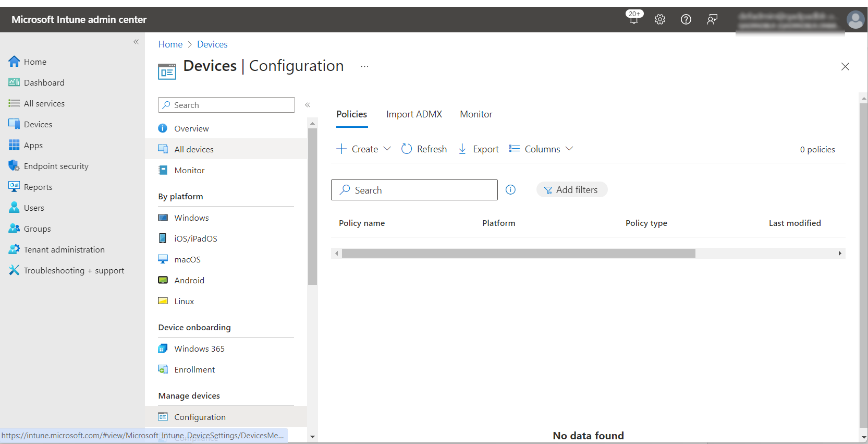Image resolution: width=868 pixels, height=444 pixels.
Task: Open notifications bell icon in header
Action: 634,19
